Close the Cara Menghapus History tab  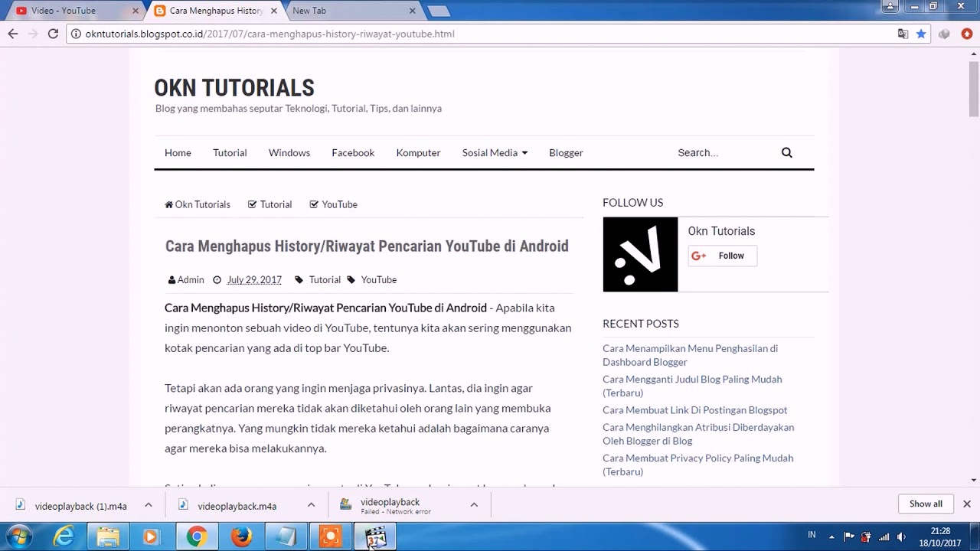[x=273, y=11]
